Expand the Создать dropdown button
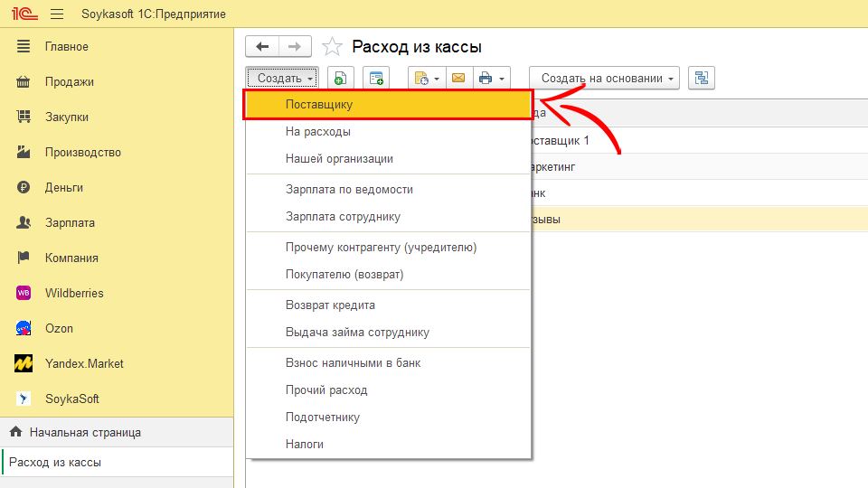 (x=282, y=79)
